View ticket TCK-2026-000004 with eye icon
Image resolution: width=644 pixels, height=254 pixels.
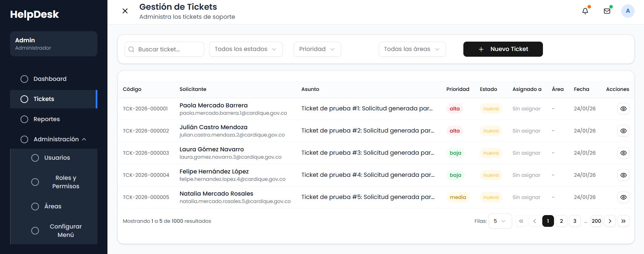pos(623,175)
